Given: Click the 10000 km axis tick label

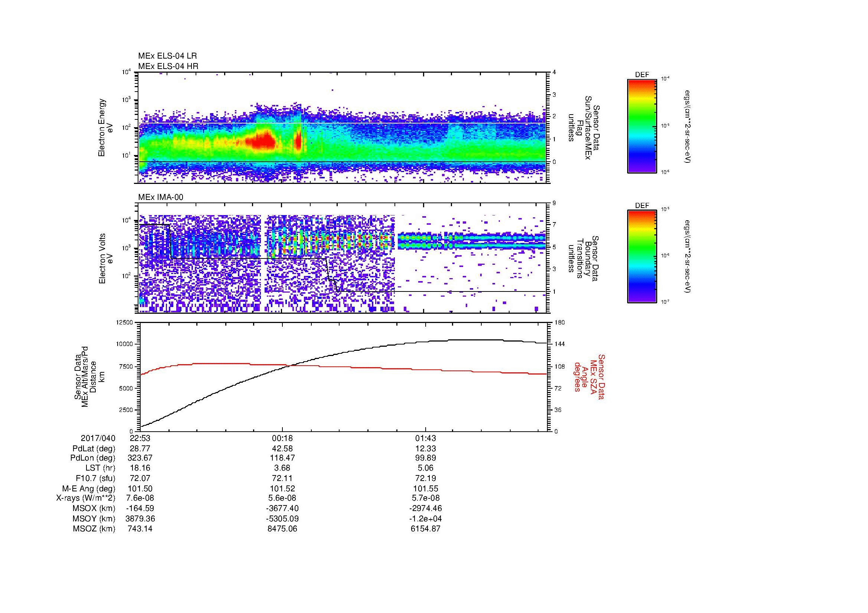Looking at the screenshot, I should 124,344.
